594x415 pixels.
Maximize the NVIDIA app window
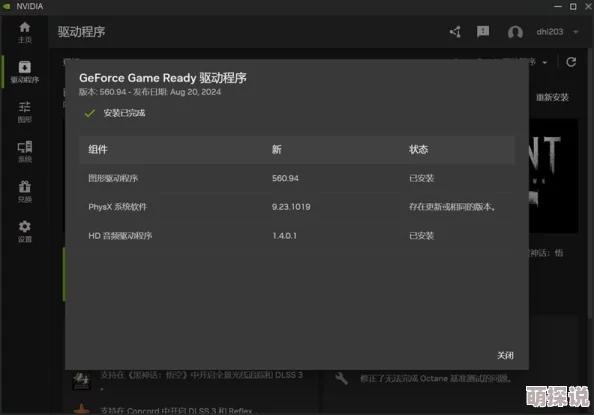(x=573, y=6)
